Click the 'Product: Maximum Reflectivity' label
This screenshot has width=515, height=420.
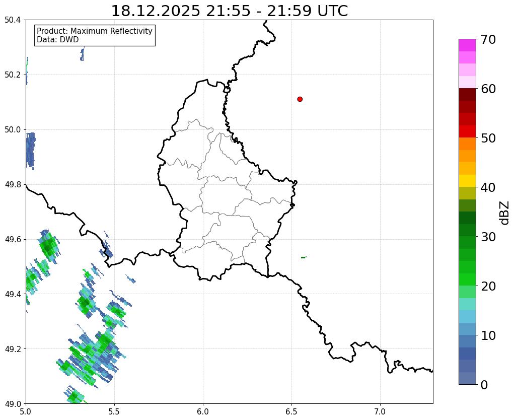pos(95,31)
